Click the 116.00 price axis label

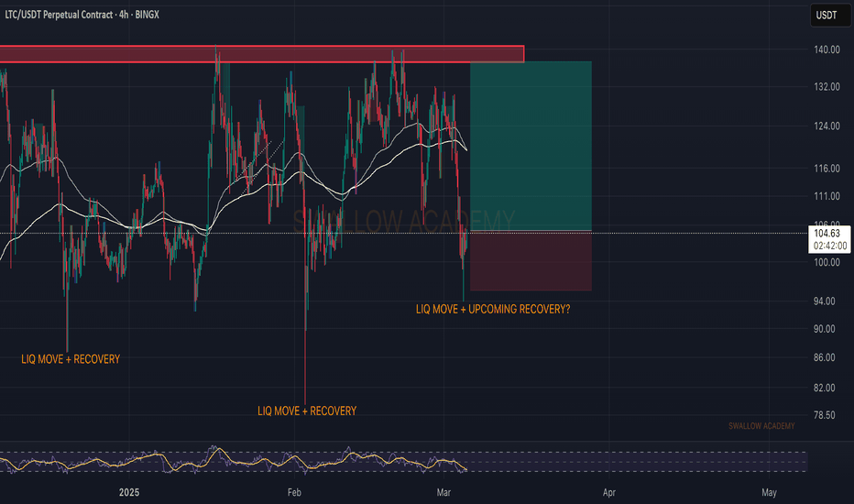(x=827, y=169)
